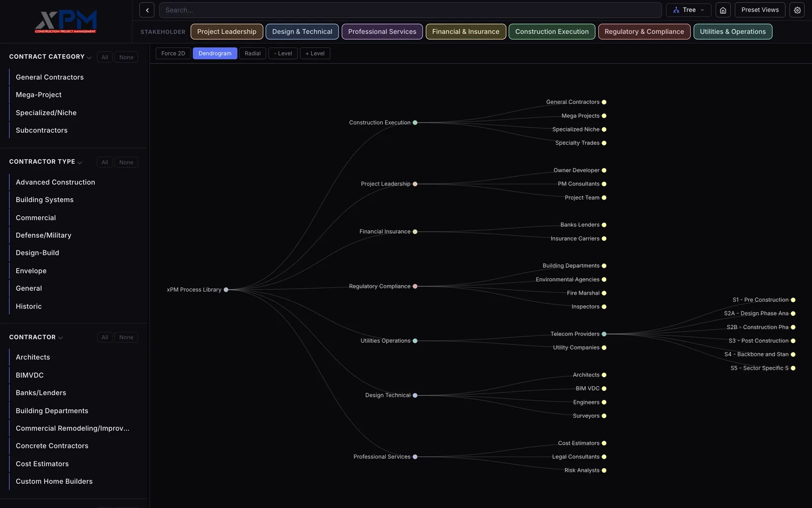Collapse the Regulatory Compliance tree node

pyautogui.click(x=415, y=287)
